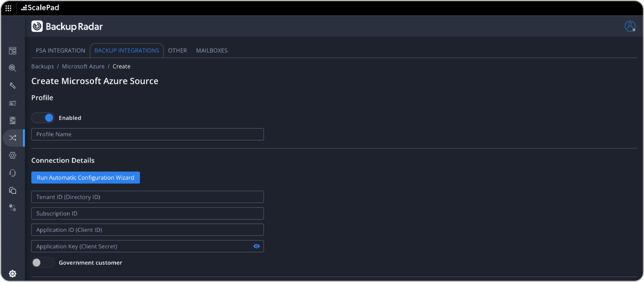Open the settings gear in the sidebar
Viewport: 644px width, 282px height.
pyautogui.click(x=13, y=155)
